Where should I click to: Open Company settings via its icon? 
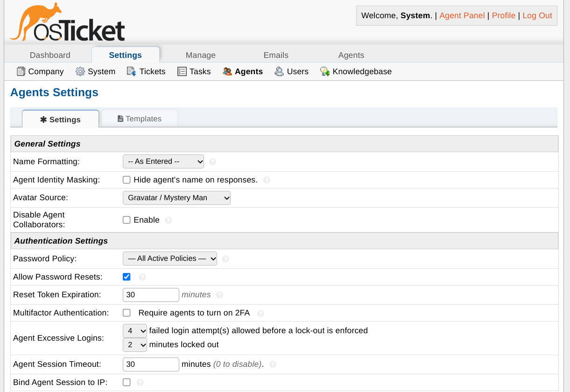pyautogui.click(x=21, y=71)
